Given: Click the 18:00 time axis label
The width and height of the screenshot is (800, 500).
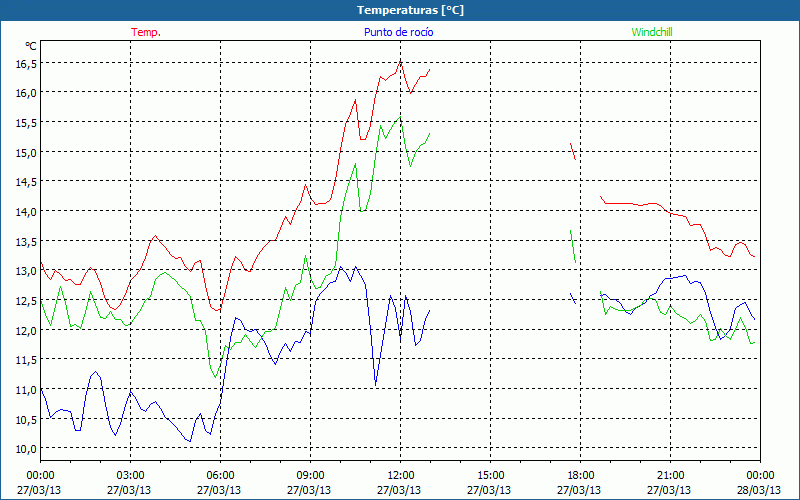Looking at the screenshot, I should [581, 476].
